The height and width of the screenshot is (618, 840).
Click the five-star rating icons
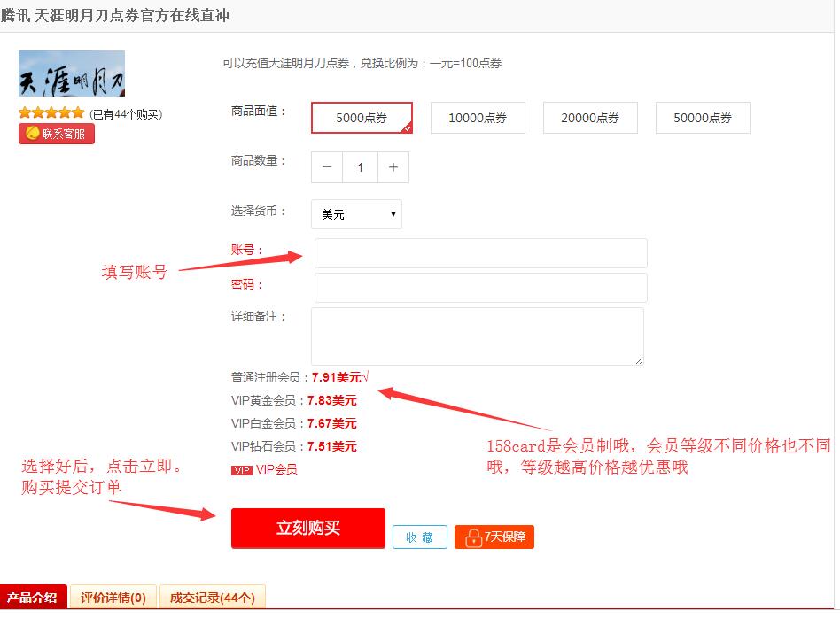[51, 112]
